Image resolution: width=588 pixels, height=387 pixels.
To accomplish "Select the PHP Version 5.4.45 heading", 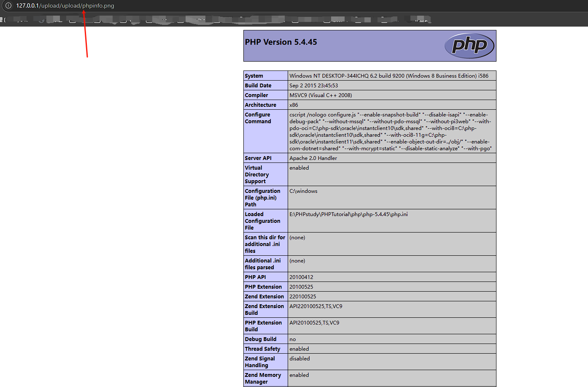I will point(281,42).
